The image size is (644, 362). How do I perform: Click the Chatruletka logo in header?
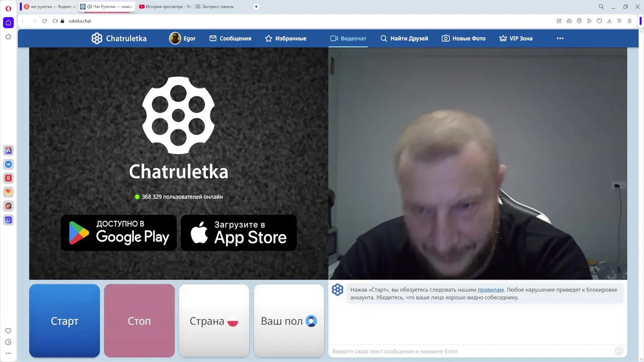click(119, 38)
